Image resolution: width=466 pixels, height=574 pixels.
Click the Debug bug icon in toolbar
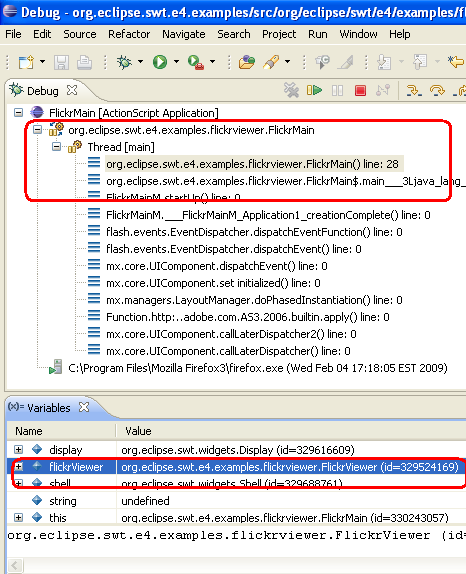pyautogui.click(x=124, y=62)
